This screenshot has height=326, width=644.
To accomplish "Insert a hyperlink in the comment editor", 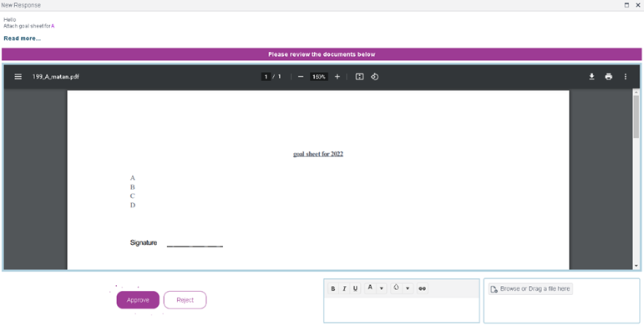I will [x=422, y=288].
